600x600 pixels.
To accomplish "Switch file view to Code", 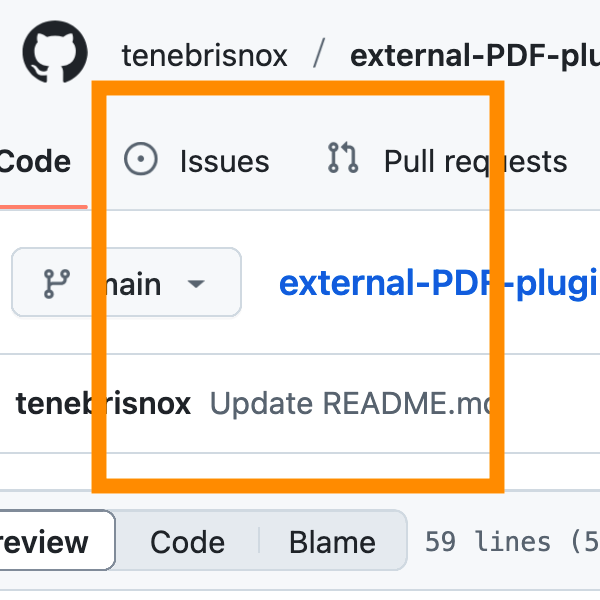I will [187, 542].
